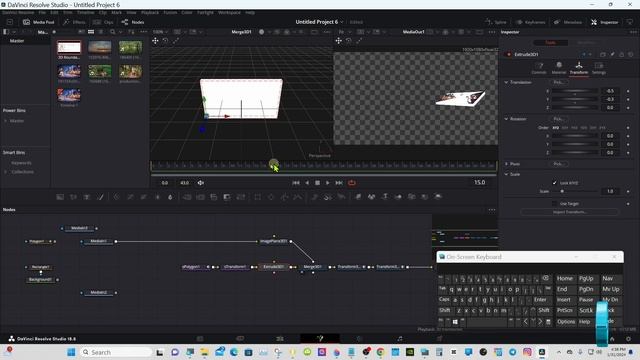Open the Help menu
Screen dimensions: 640x360
(x=250, y=13)
